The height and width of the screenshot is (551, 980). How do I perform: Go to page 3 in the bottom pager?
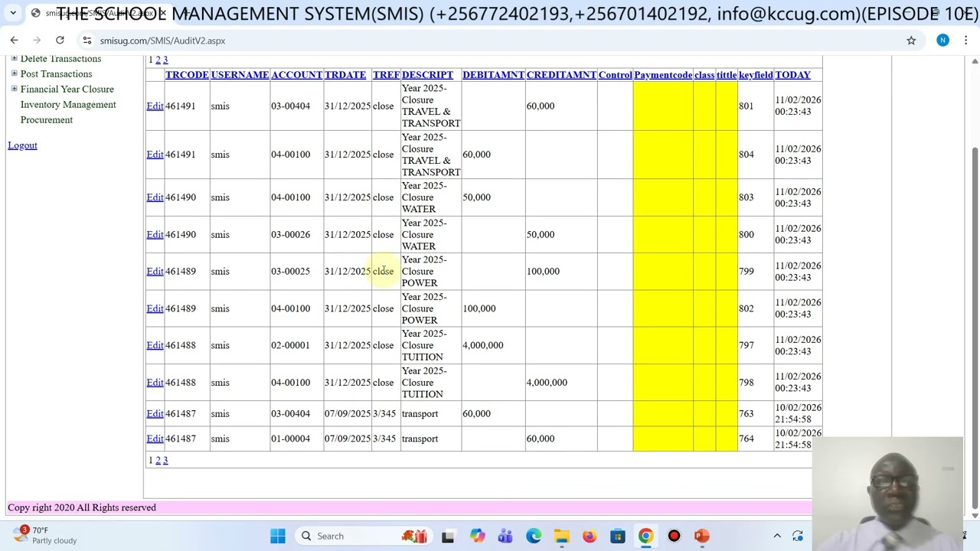[165, 460]
